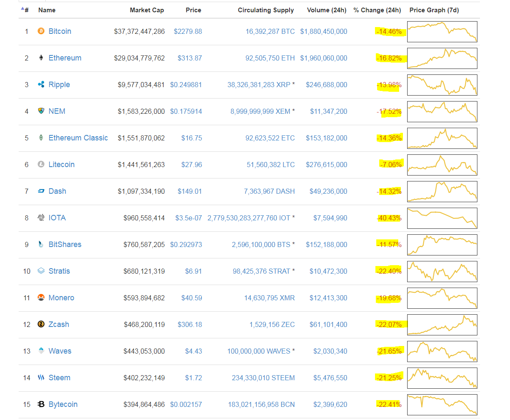Open Ethereum 7d price graph
Image resolution: width=510 pixels, height=420 pixels.
tap(442, 58)
